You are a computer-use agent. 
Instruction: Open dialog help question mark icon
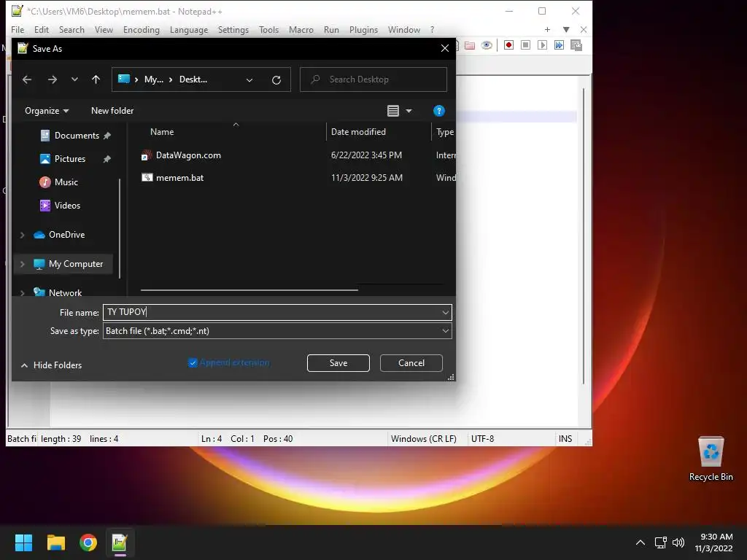coord(438,111)
